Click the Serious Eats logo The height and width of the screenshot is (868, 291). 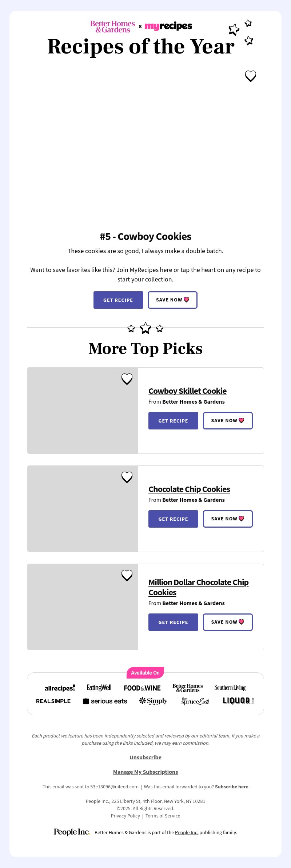[105, 701]
